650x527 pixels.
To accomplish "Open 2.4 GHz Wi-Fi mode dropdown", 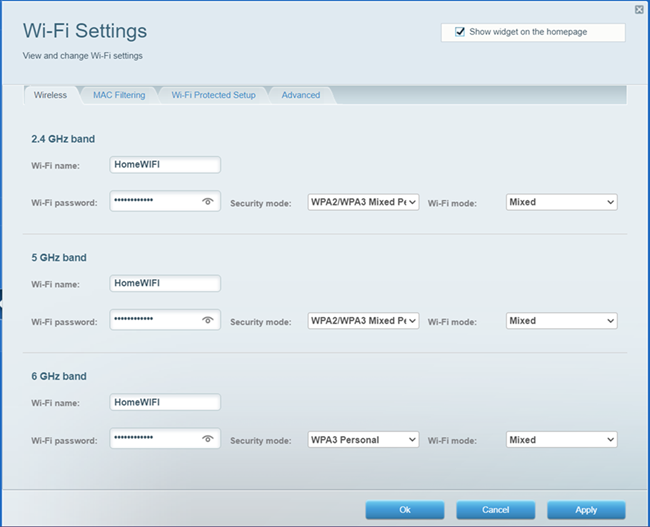I will [561, 202].
